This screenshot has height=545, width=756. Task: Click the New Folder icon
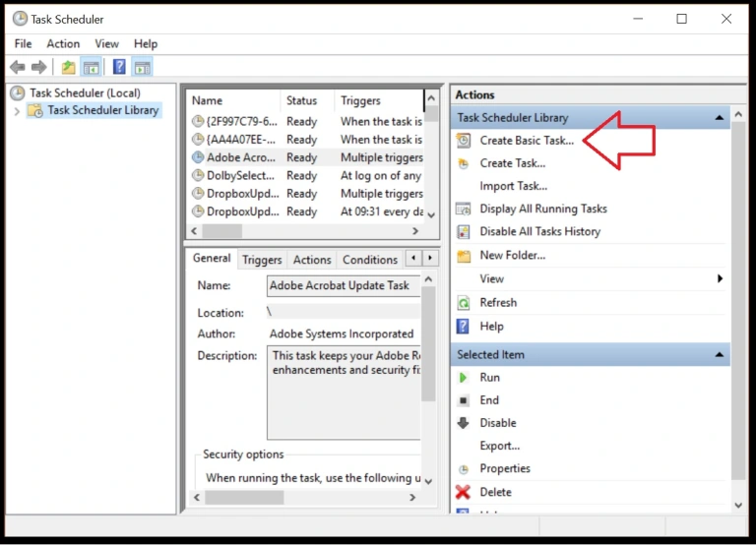464,256
